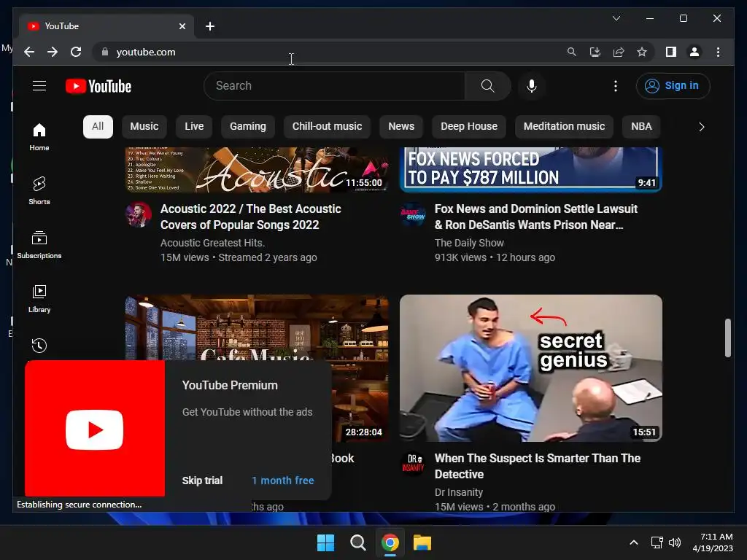Open Library in sidebar
747x560 pixels.
[x=39, y=298]
